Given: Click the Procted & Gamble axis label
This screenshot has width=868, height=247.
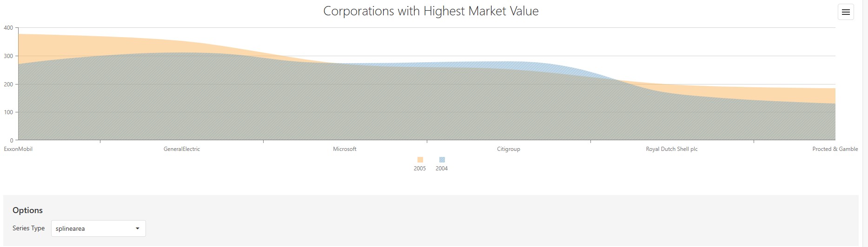Looking at the screenshot, I should click(835, 149).
